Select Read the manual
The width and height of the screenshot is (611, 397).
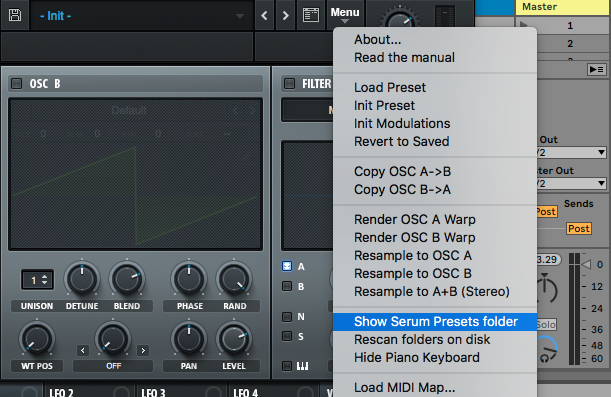tap(435, 57)
